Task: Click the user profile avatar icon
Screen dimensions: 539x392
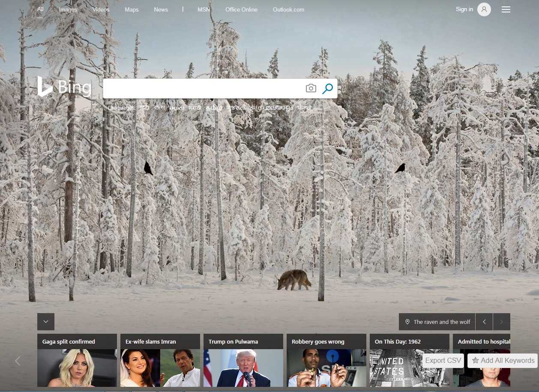Action: [x=484, y=9]
